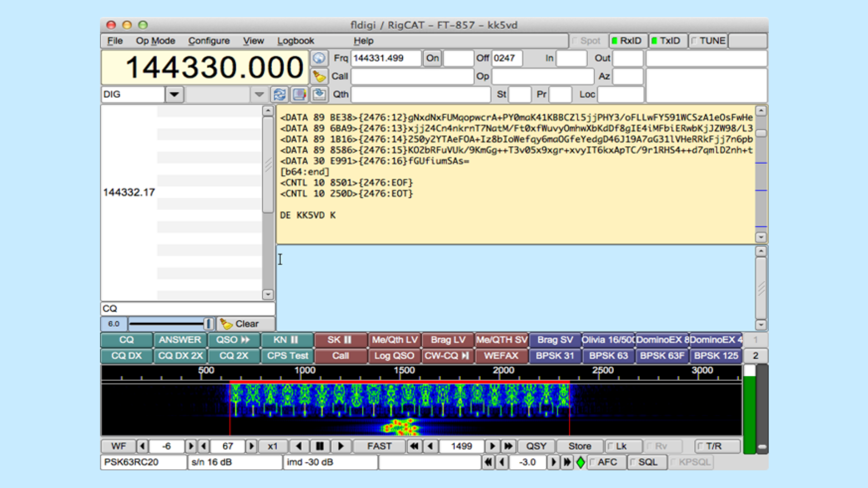
Task: Open the Logbook menu
Action: point(296,41)
